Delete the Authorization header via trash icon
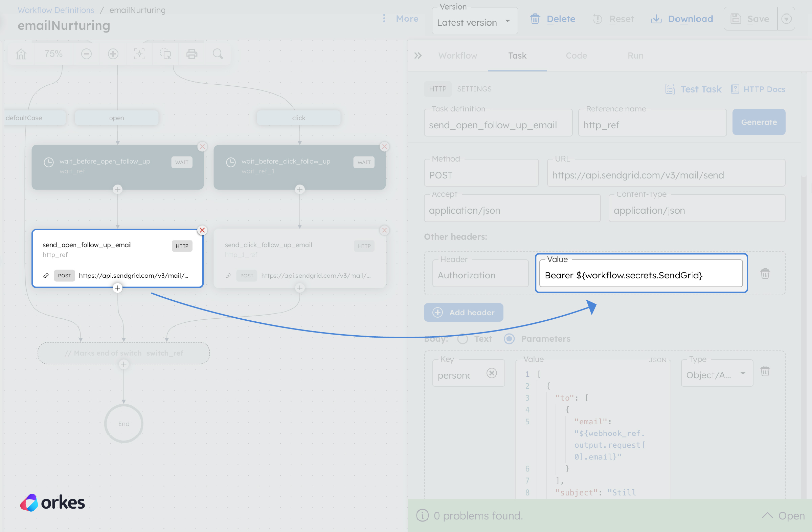This screenshot has width=812, height=532. (765, 273)
